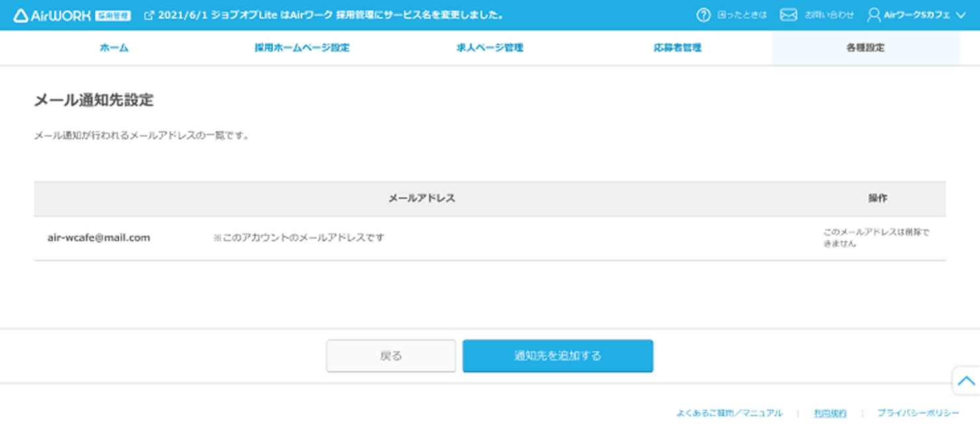980x444 pixels.
Task: Click the 操作 column header
Action: tap(877, 198)
